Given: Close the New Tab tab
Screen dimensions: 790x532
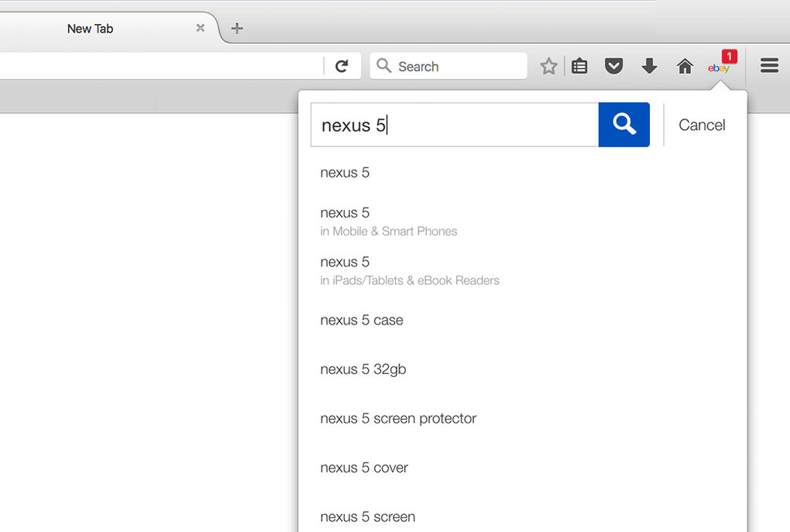Looking at the screenshot, I should coord(200,28).
